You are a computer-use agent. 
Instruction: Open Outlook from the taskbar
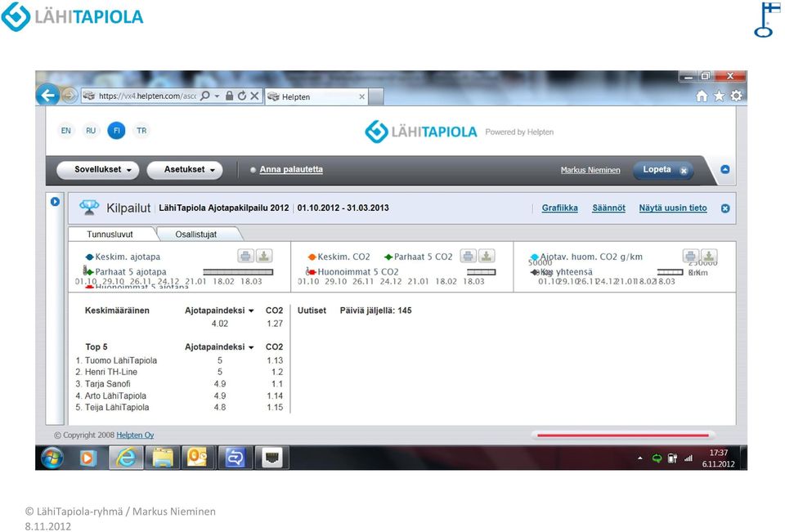click(198, 458)
